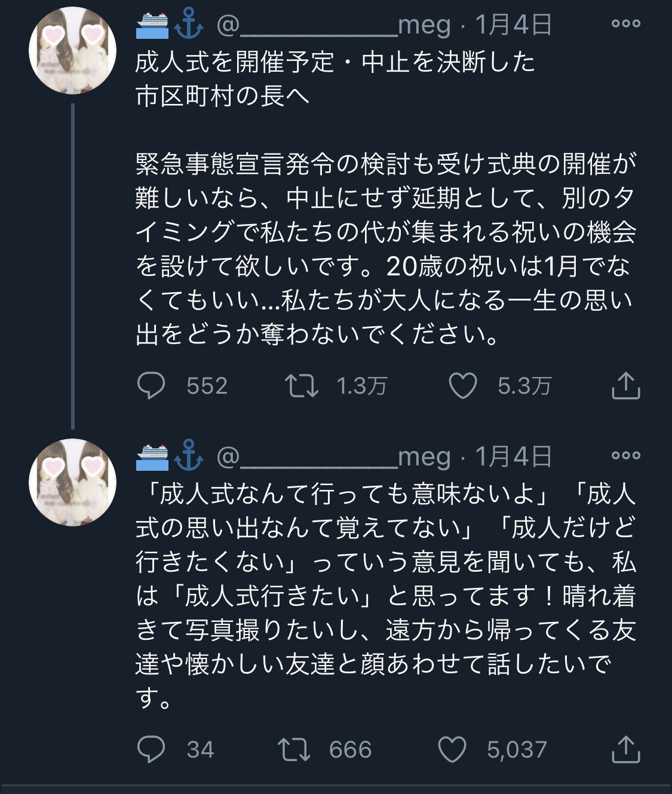This screenshot has height=794, width=672.
Task: Open profile picture of the first tweet
Action: (72, 51)
